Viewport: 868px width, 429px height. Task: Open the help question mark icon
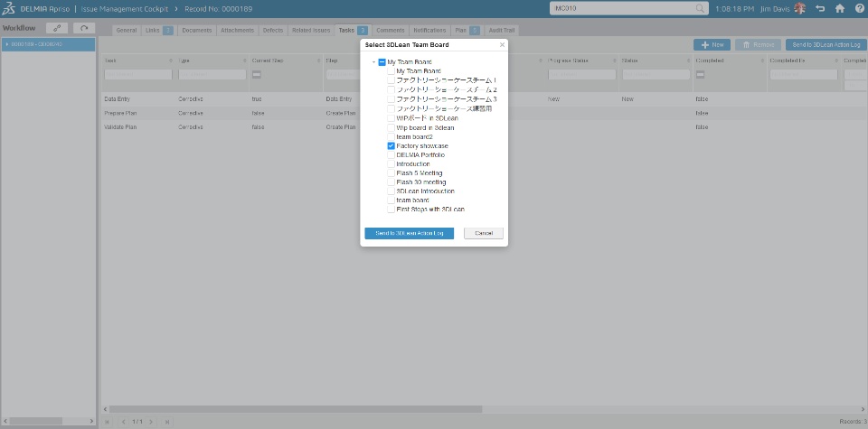coord(859,8)
